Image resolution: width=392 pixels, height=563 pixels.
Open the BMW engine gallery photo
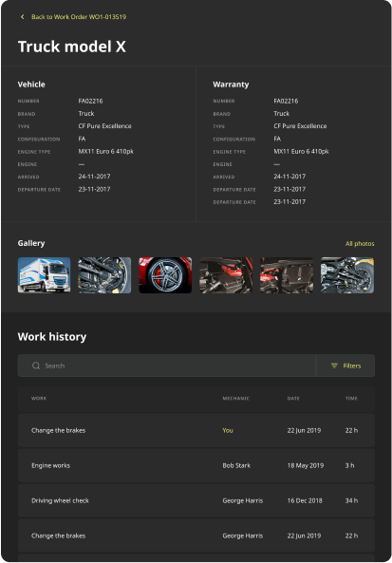point(287,275)
